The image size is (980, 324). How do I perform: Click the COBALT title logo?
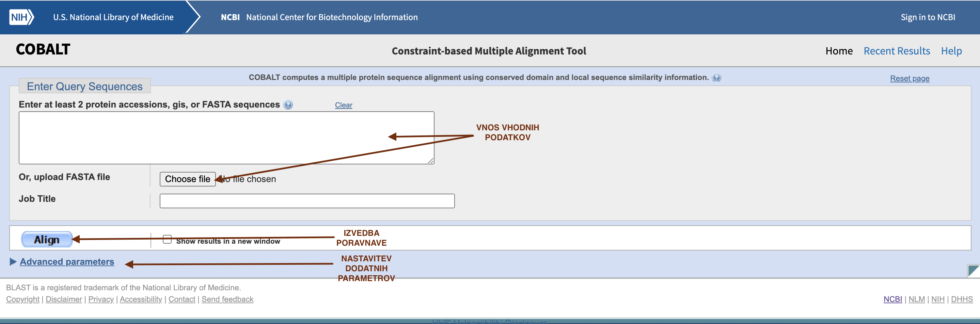pyautogui.click(x=43, y=49)
